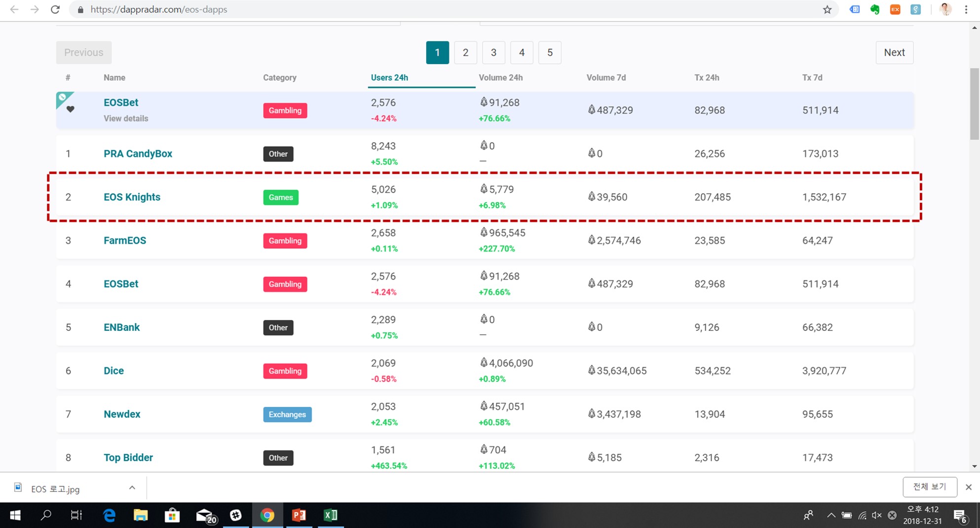This screenshot has height=528, width=980.
Task: Click the Gambling tag for FarmEOS
Action: (x=285, y=241)
